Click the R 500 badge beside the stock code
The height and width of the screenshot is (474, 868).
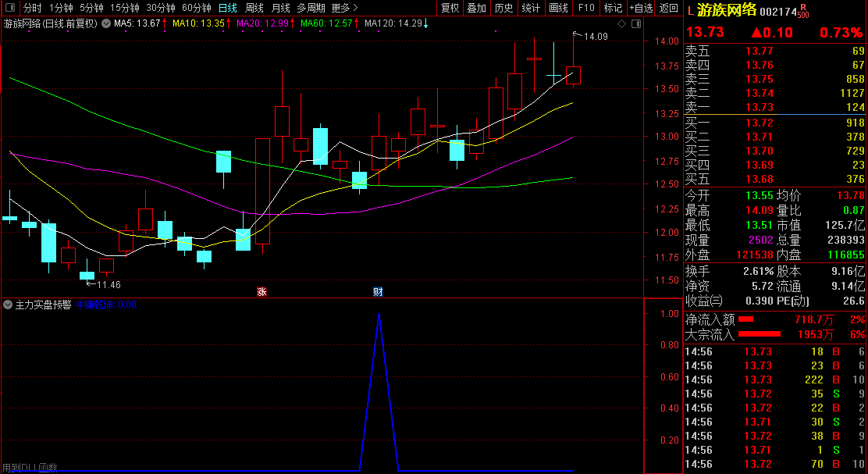click(x=802, y=11)
